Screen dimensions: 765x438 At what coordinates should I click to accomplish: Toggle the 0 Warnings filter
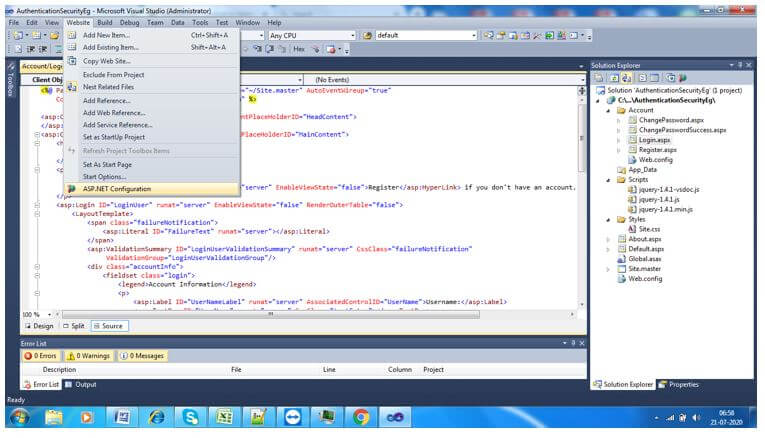tap(89, 356)
